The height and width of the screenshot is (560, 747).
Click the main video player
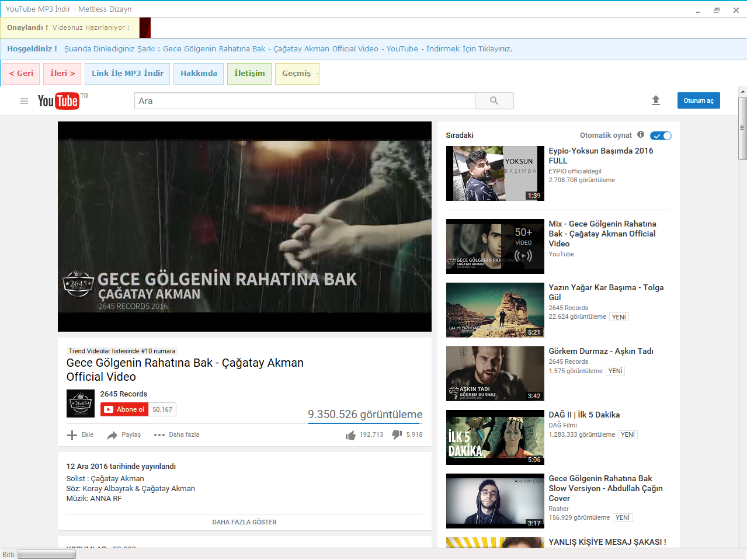click(x=245, y=227)
